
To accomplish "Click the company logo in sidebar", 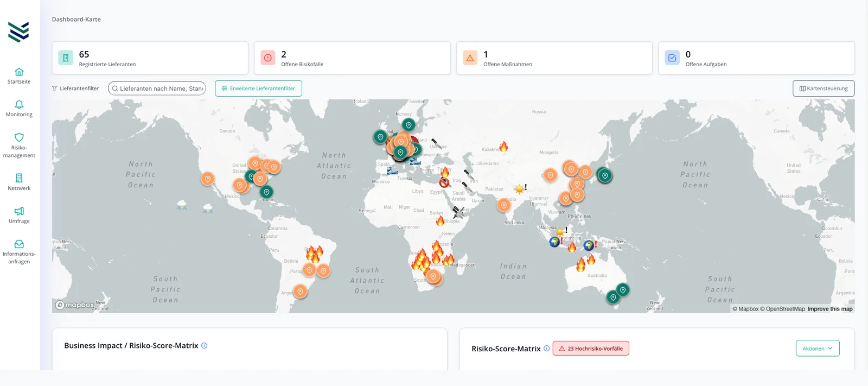I will click(x=18, y=32).
